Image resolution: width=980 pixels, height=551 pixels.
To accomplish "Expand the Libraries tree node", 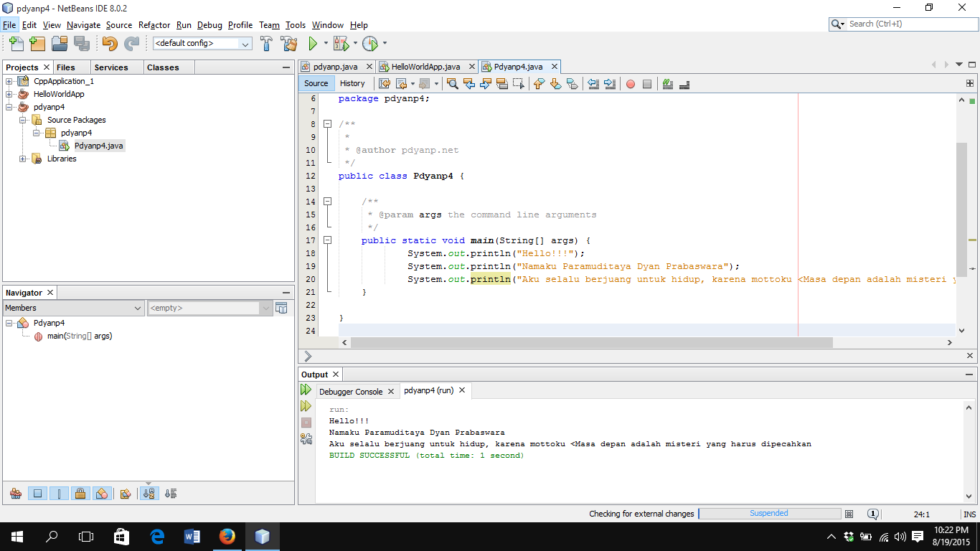I will (23, 159).
